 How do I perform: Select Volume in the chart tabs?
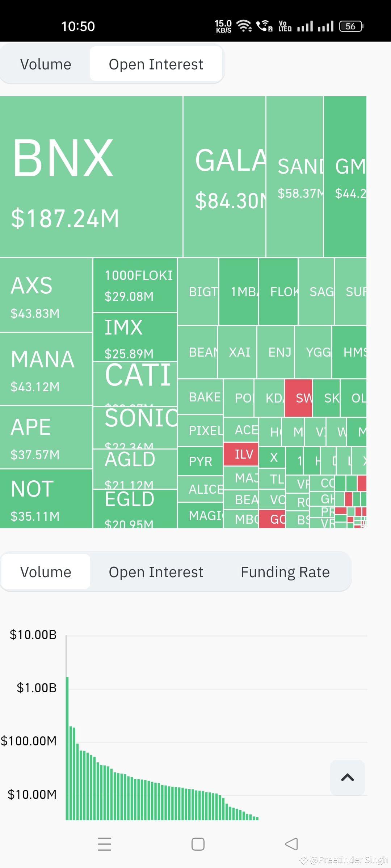(46, 572)
